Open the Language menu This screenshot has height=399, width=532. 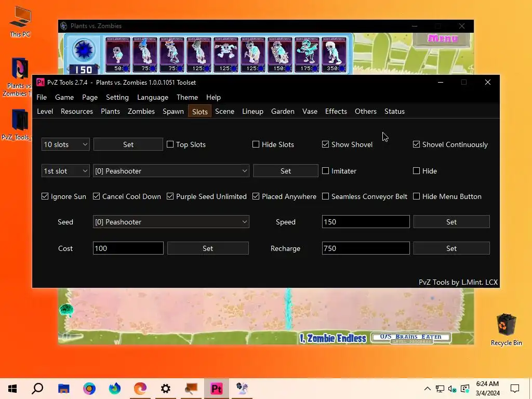[153, 97]
